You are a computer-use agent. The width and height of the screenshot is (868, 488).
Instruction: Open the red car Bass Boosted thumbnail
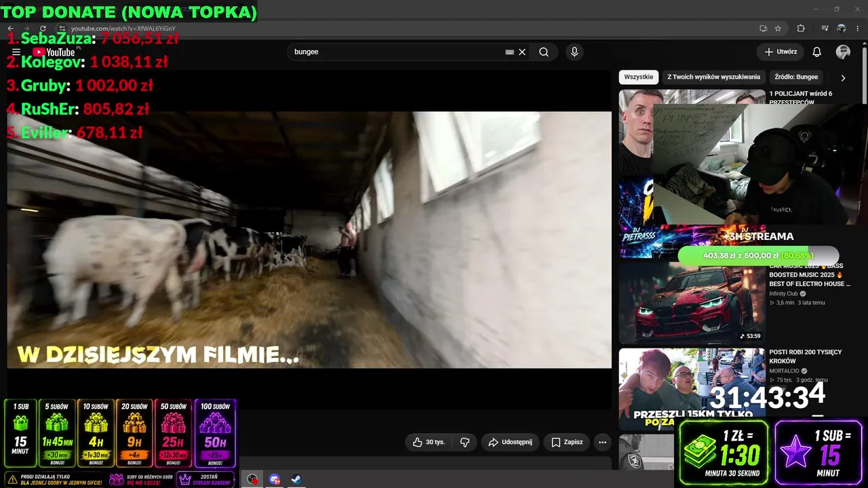point(692,303)
